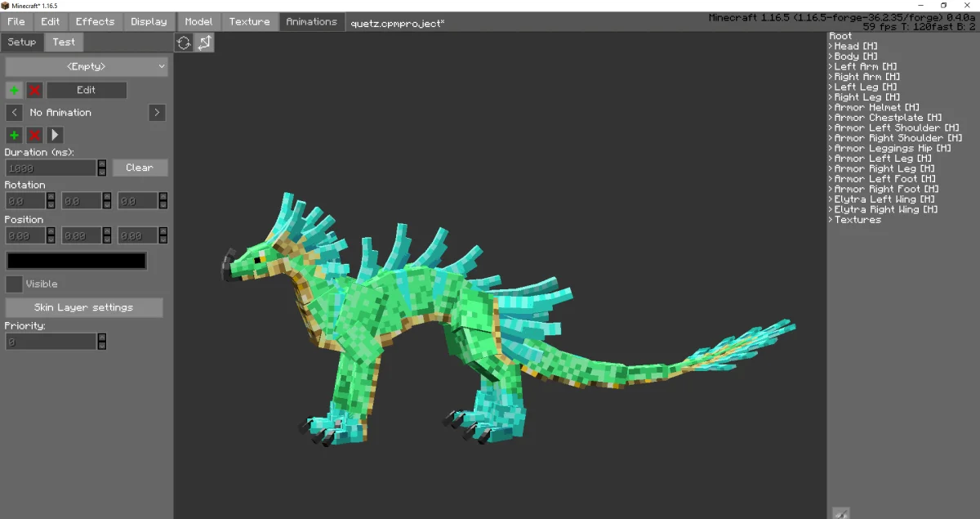Toggle the Visible checkbox
Image resolution: width=980 pixels, height=519 pixels.
(x=14, y=284)
